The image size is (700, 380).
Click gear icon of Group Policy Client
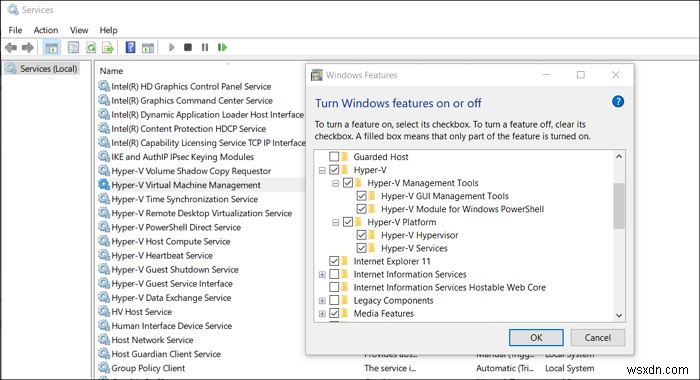coord(104,367)
